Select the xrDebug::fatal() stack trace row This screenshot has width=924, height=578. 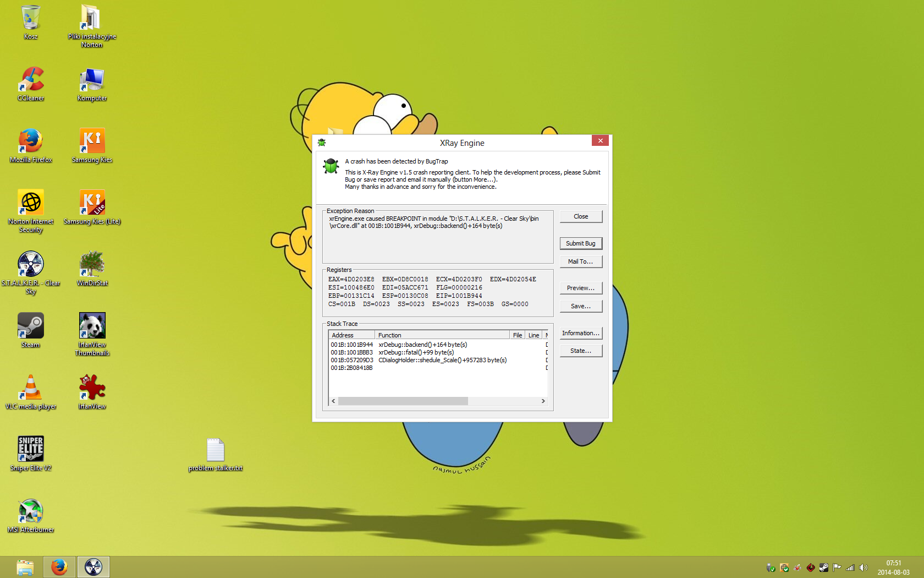click(x=416, y=352)
